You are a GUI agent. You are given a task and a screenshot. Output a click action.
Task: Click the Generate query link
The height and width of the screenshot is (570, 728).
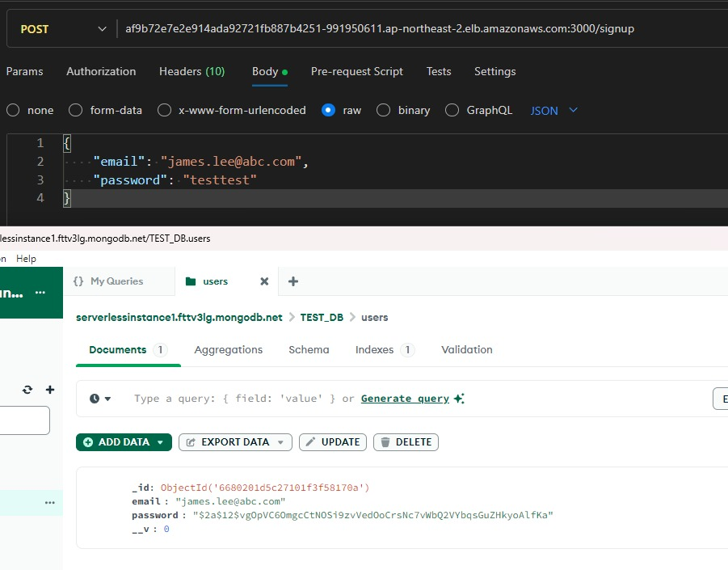coord(405,399)
